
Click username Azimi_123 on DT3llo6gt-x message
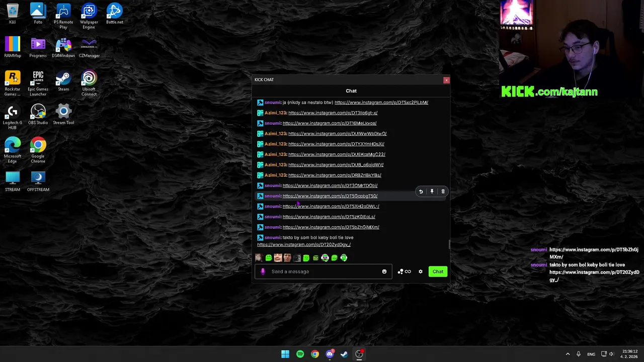[x=275, y=113]
